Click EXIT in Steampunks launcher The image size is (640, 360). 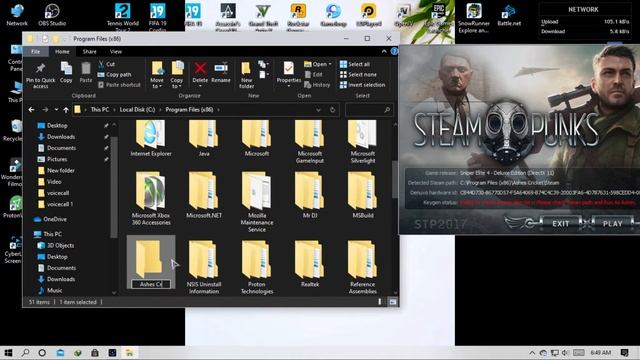[x=560, y=224]
